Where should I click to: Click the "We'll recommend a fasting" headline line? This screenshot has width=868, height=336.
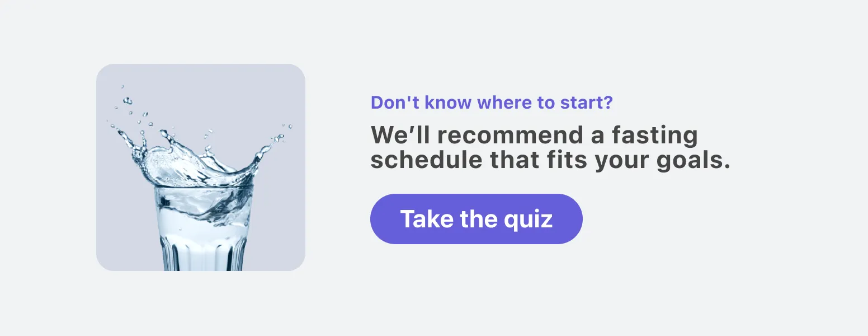(534, 135)
